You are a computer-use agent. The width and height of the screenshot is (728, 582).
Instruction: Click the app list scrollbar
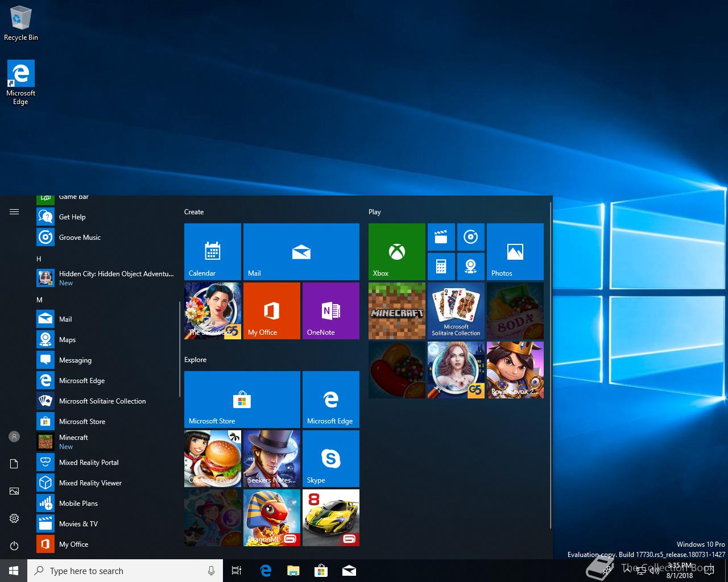[x=180, y=349]
